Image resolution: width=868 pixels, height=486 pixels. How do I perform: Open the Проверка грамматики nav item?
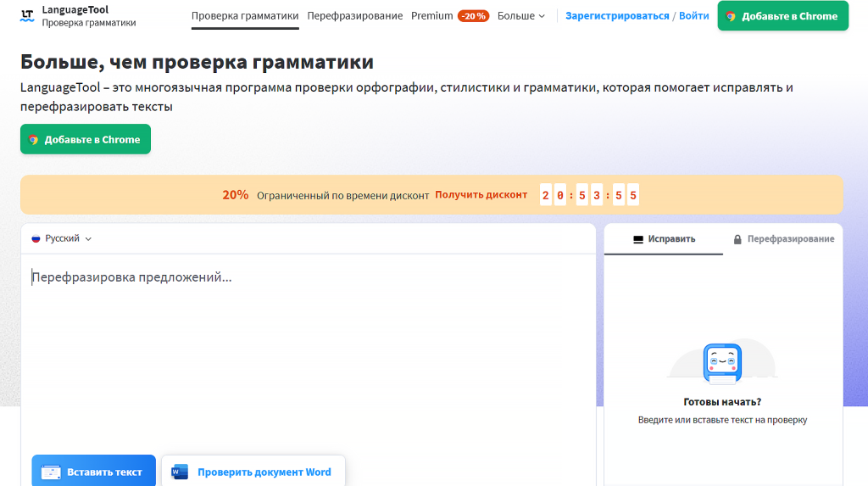245,16
